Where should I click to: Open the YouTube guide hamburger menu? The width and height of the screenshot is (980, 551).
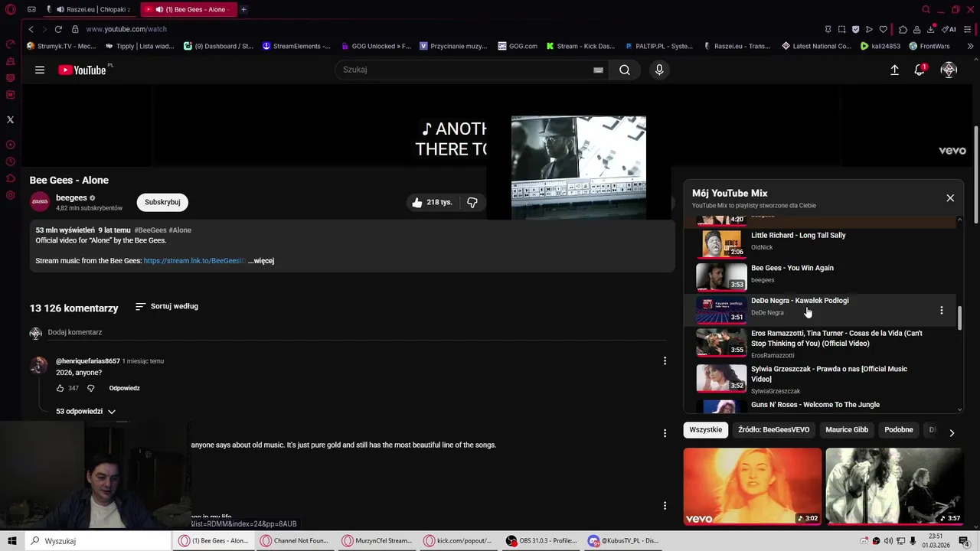[40, 70]
